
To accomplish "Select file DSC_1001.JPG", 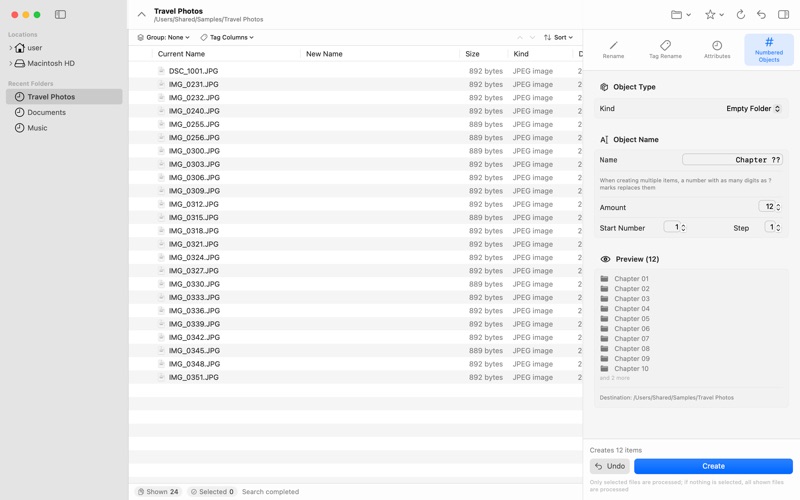I will click(193, 71).
